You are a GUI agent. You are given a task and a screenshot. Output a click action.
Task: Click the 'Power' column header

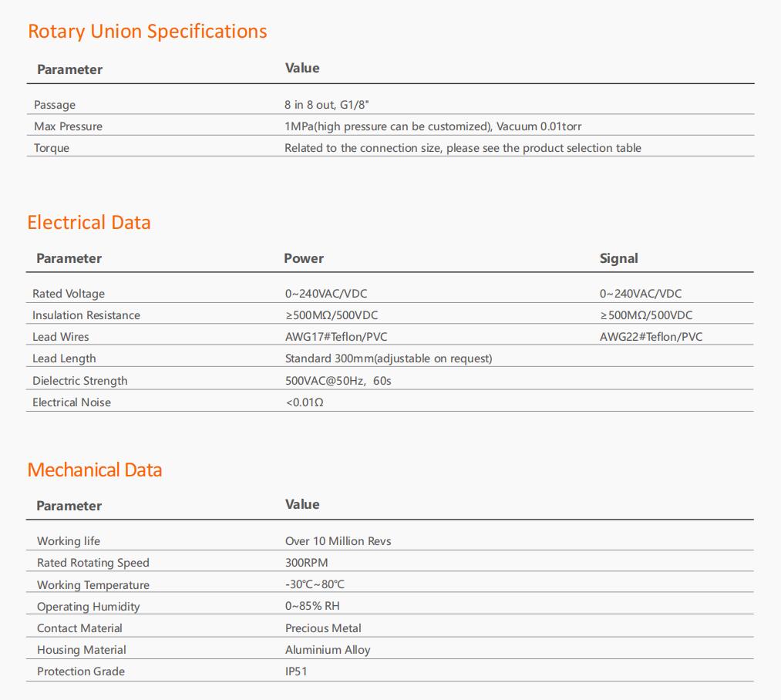304,258
